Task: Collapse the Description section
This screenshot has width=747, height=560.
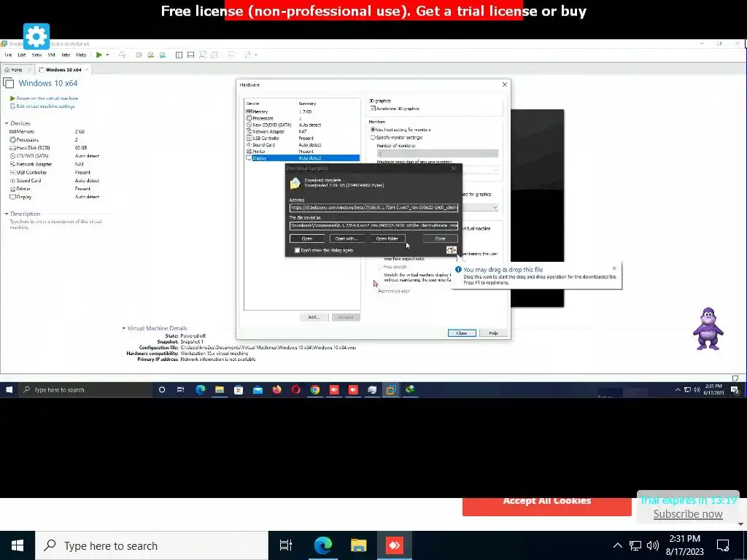Action: [7, 214]
